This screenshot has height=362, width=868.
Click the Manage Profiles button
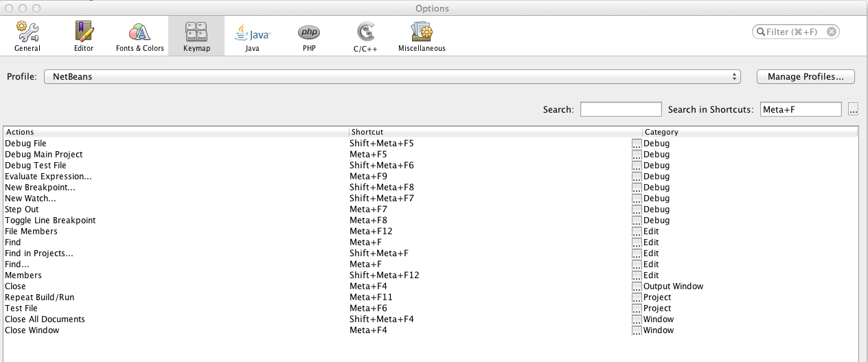[806, 77]
